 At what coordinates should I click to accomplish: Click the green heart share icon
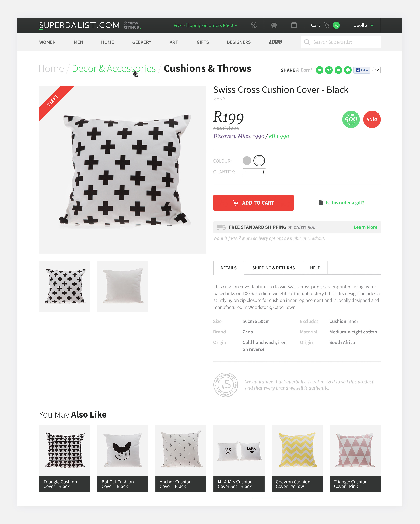tap(338, 70)
